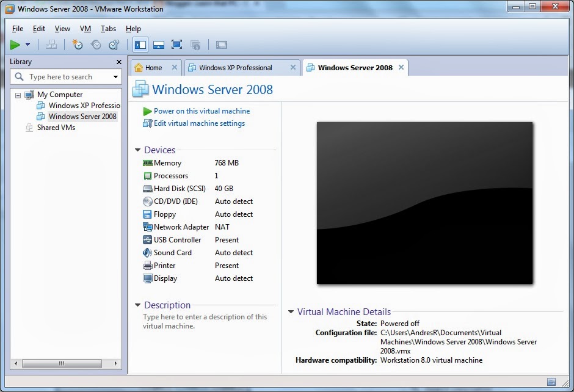Click the Display monitor icon
This screenshot has width=574, height=392.
tap(148, 278)
